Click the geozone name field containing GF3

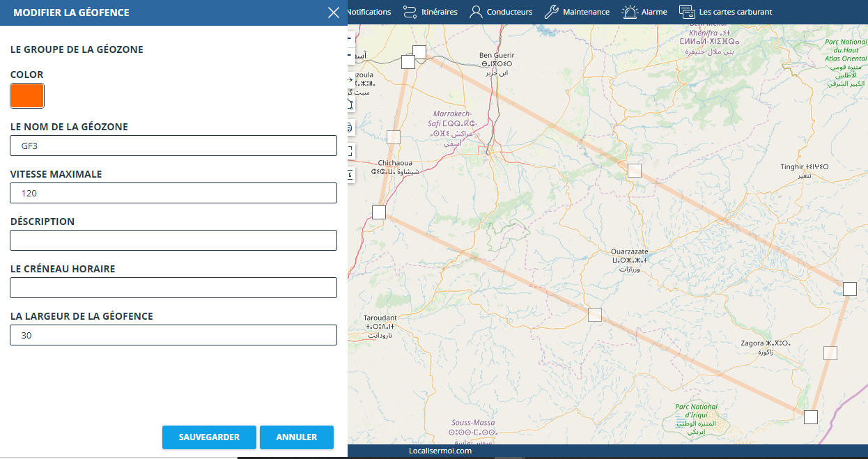pos(173,146)
